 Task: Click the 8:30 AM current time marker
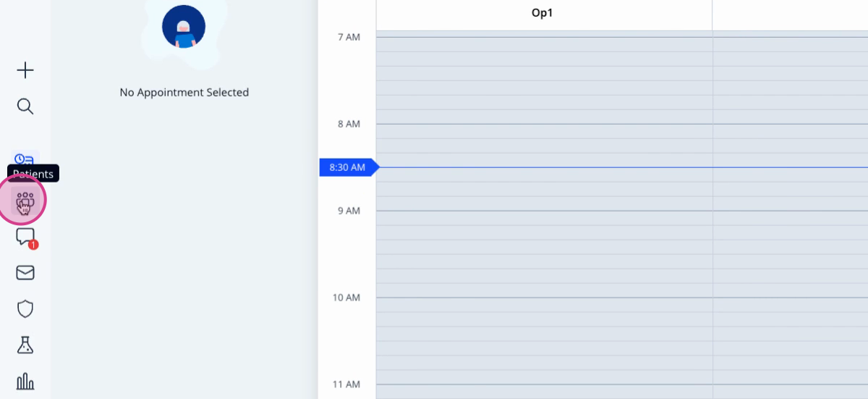(x=348, y=167)
